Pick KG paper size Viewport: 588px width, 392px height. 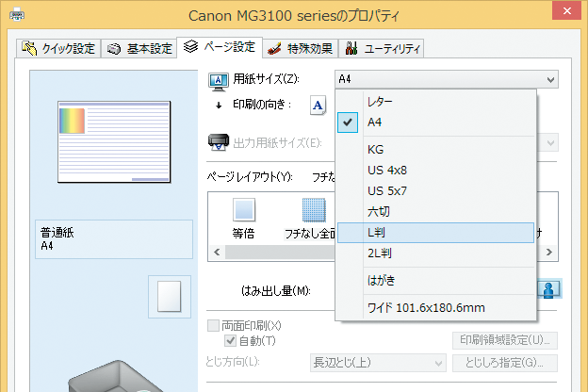coord(435,150)
